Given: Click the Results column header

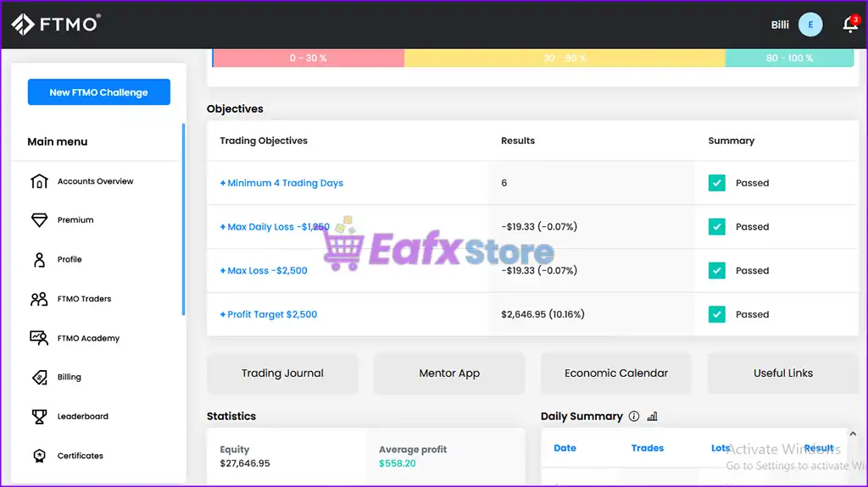Looking at the screenshot, I should click(x=518, y=141).
